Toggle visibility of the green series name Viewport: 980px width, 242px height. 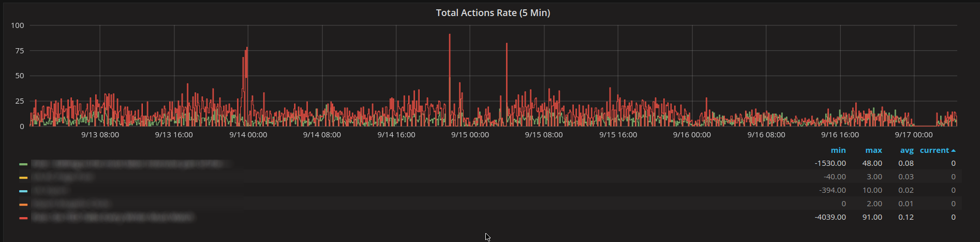[129, 164]
